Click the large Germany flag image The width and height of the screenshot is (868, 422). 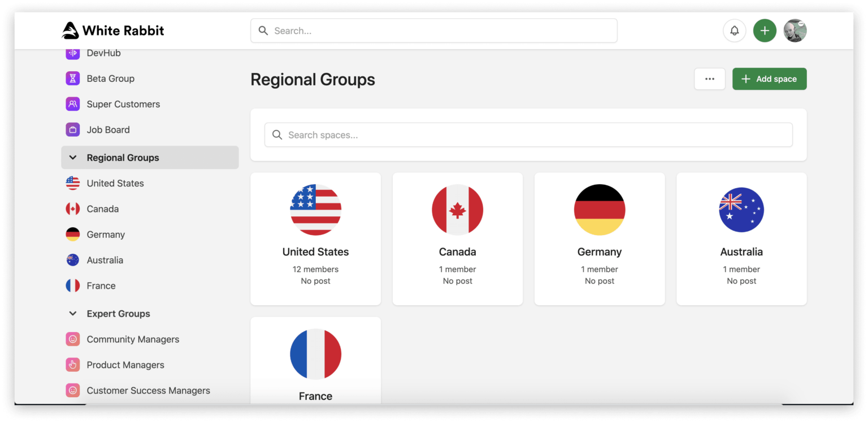coord(600,210)
